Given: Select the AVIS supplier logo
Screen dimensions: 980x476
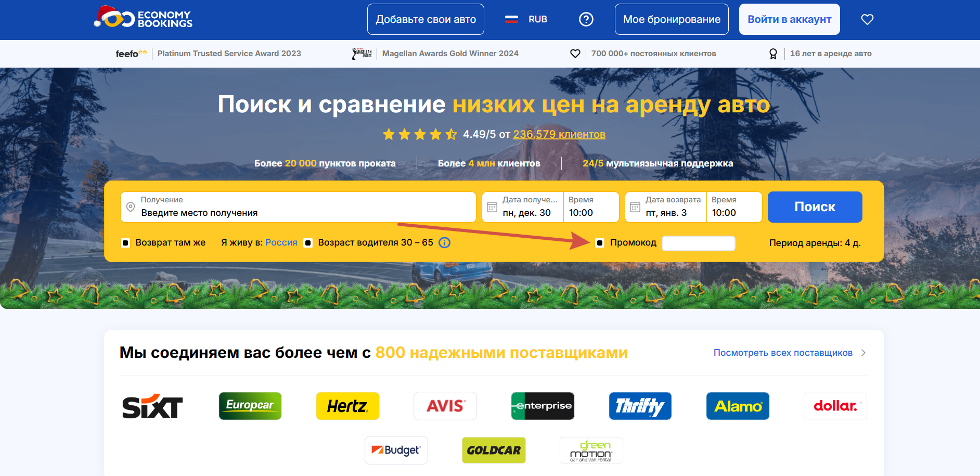Looking at the screenshot, I should pyautogui.click(x=445, y=406).
